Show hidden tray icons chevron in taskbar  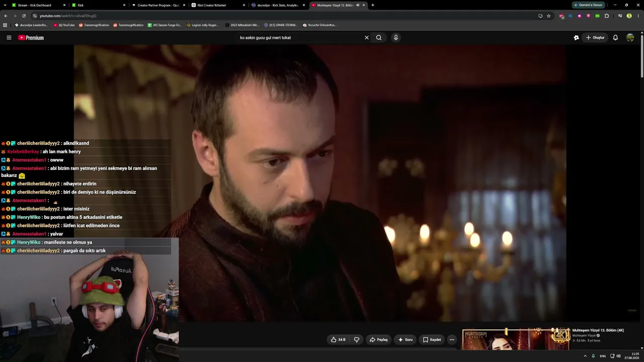585,356
